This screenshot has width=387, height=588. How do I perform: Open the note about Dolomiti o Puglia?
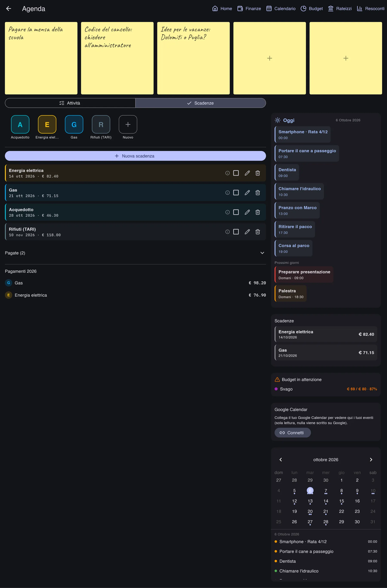click(x=193, y=58)
